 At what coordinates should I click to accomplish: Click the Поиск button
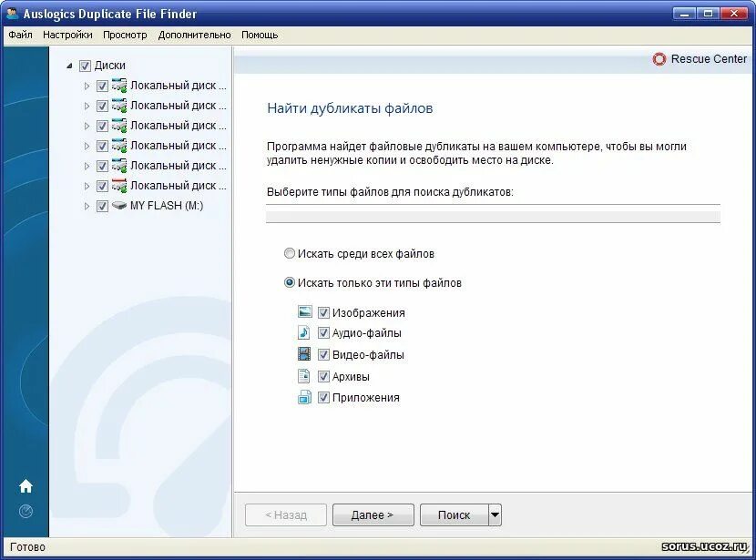[455, 514]
